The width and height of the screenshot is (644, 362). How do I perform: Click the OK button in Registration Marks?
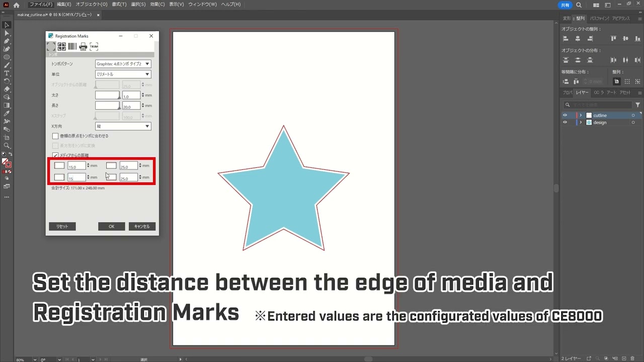112,226
